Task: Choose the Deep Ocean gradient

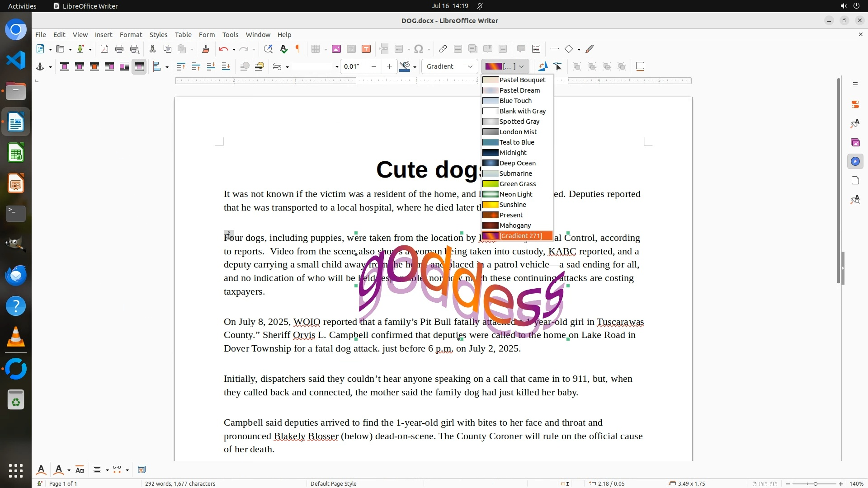Action: pyautogui.click(x=517, y=163)
